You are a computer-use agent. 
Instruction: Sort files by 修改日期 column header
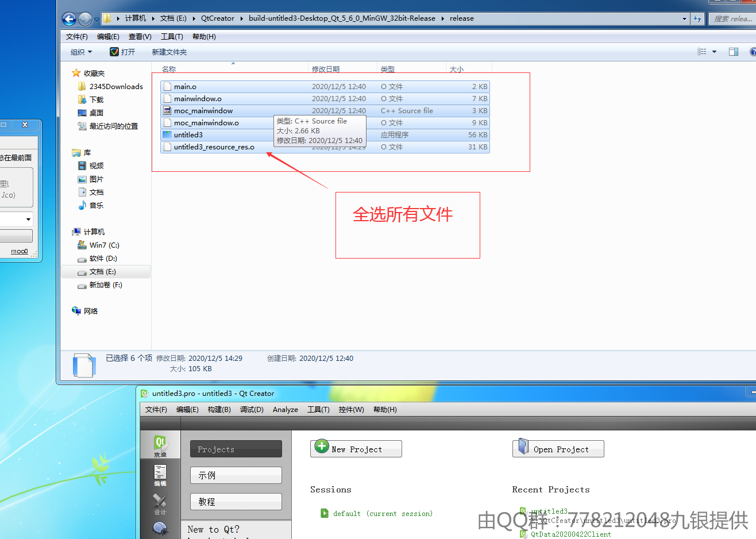[x=343, y=68]
